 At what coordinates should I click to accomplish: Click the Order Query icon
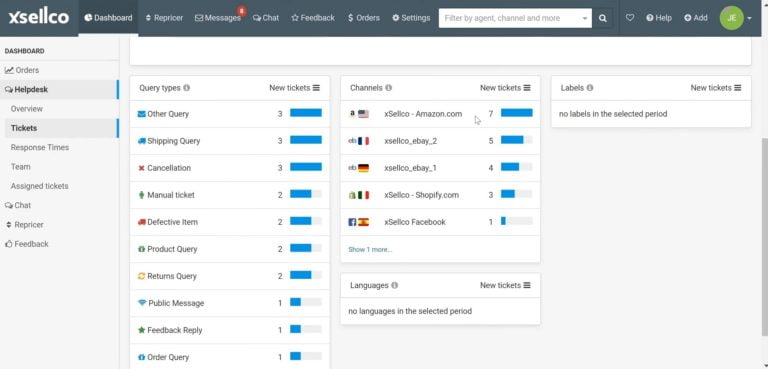(x=142, y=357)
